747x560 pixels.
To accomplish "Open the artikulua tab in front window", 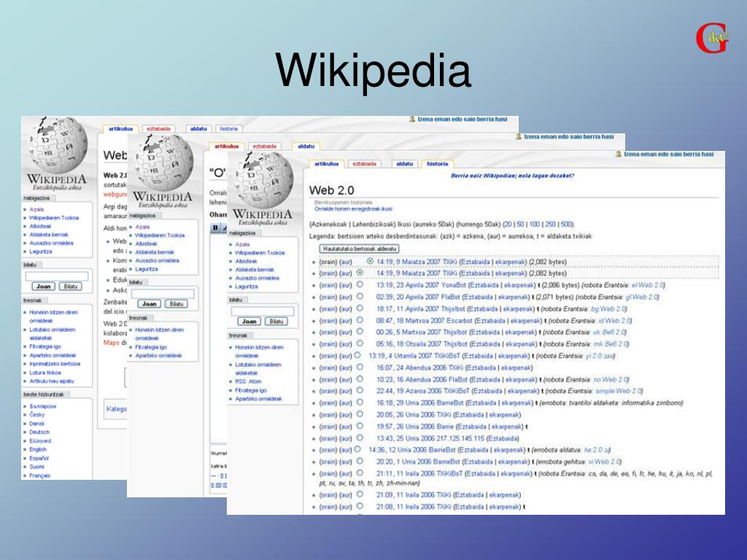I will coord(326,164).
